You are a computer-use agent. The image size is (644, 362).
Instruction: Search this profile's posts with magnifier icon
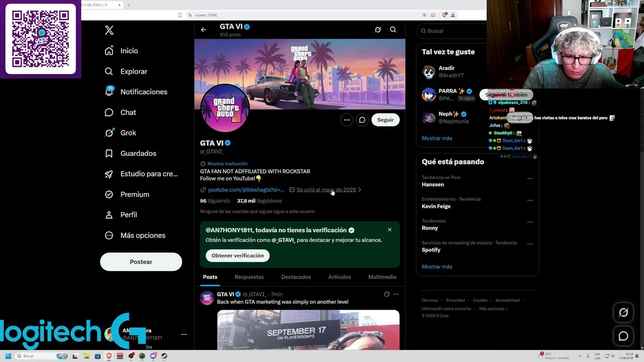pos(393,30)
